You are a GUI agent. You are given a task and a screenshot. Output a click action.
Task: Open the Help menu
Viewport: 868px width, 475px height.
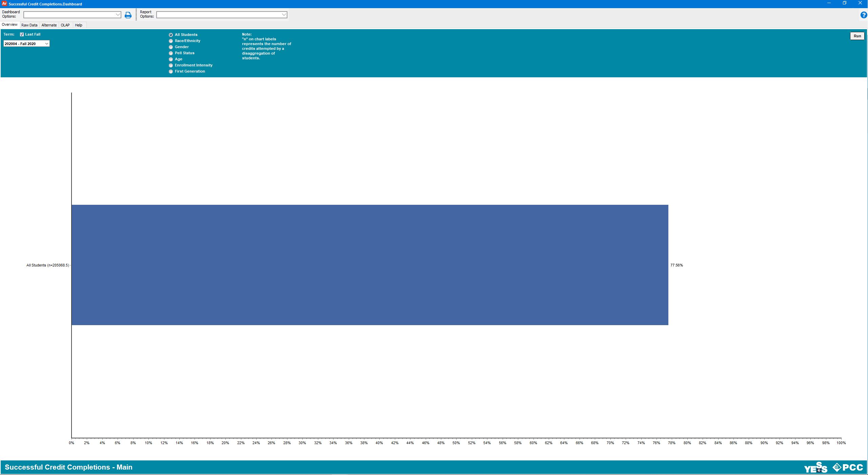(78, 24)
